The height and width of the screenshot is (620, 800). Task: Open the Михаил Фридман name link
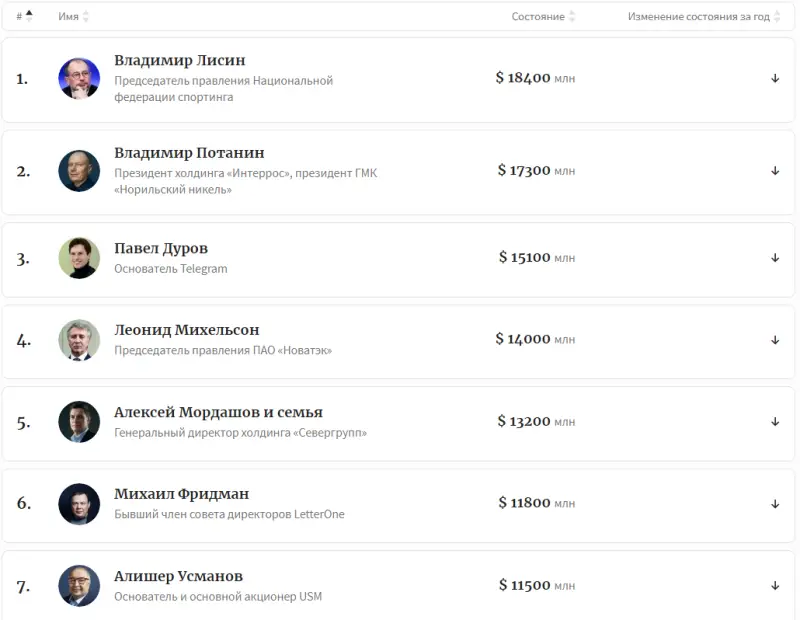pos(181,494)
